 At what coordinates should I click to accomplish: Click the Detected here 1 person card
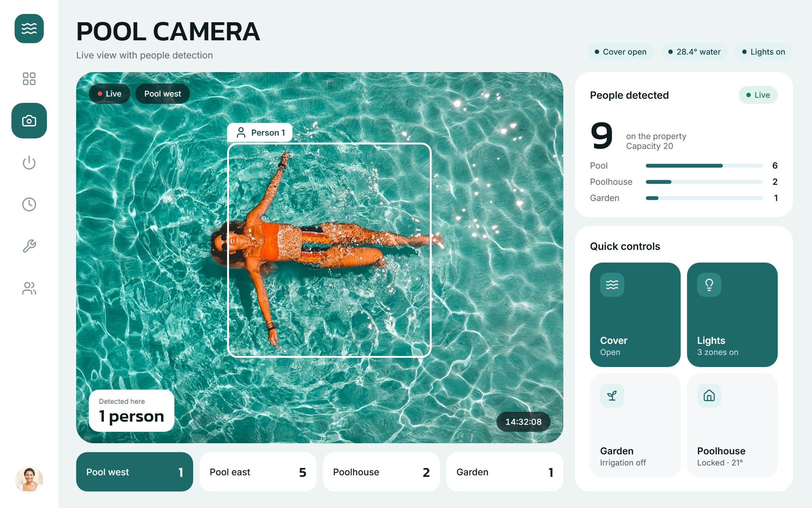[x=132, y=411]
